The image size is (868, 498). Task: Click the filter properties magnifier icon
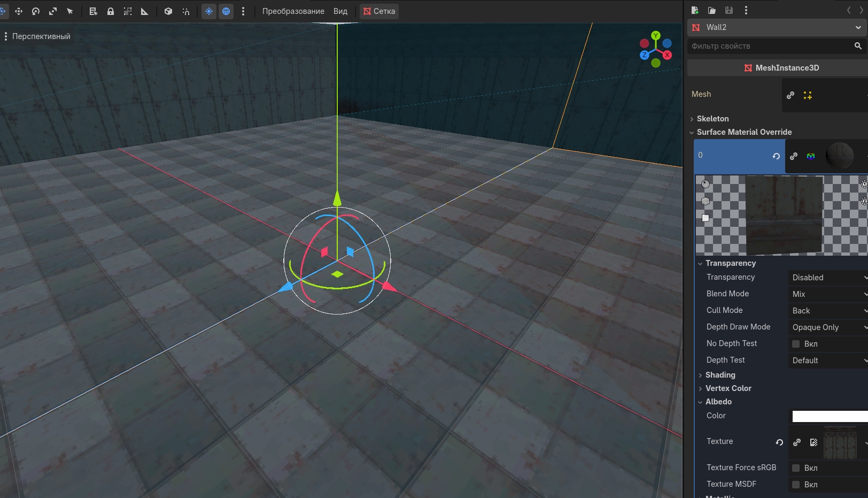(858, 46)
